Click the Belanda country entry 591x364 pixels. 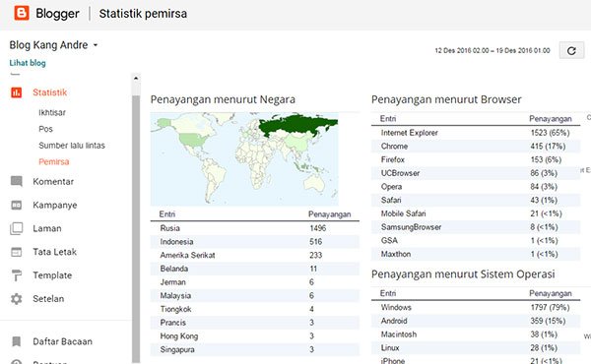(173, 269)
